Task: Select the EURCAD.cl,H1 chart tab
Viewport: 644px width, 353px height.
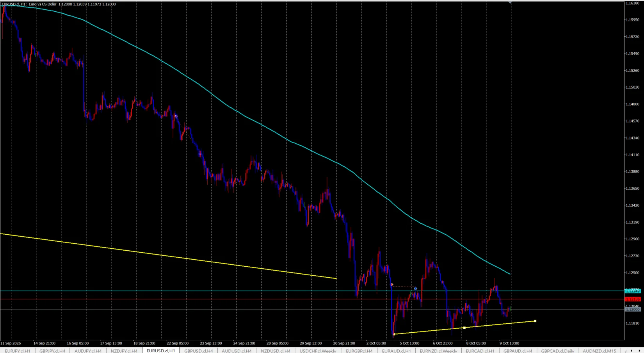Action: point(480,351)
